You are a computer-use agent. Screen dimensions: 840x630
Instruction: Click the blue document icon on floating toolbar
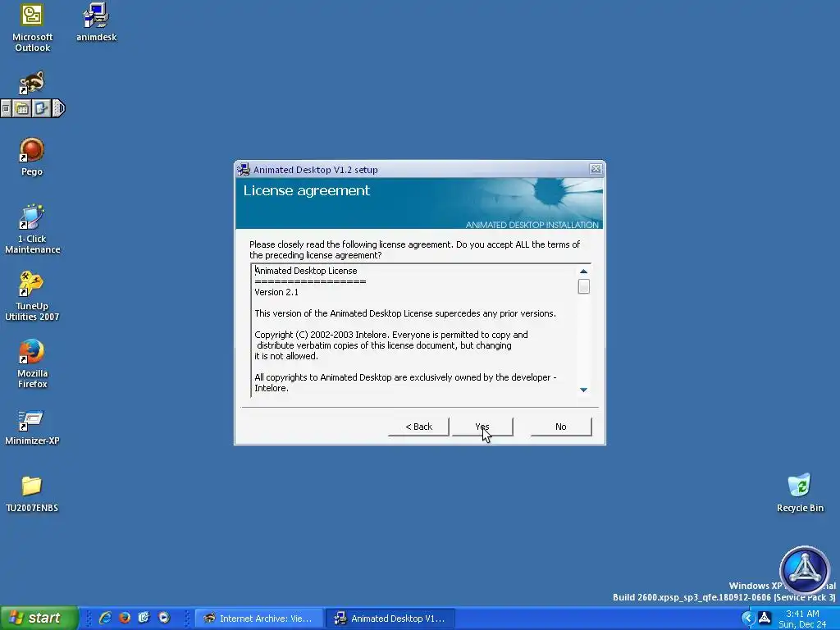41,109
